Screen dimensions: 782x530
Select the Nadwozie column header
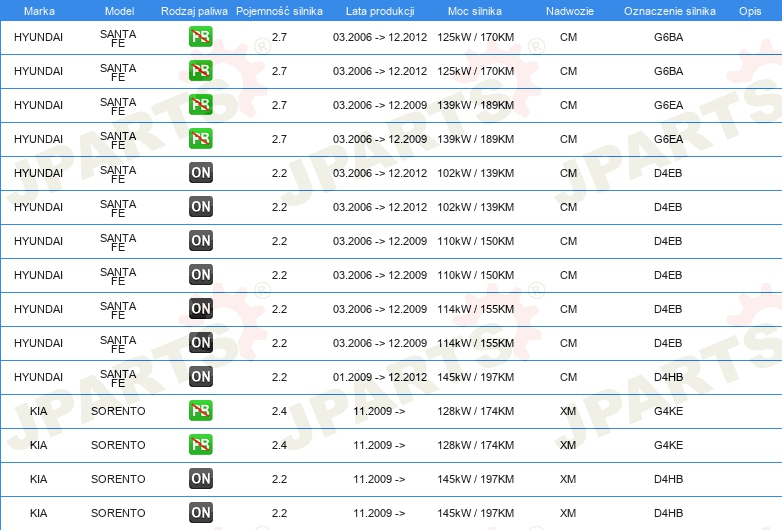570,11
